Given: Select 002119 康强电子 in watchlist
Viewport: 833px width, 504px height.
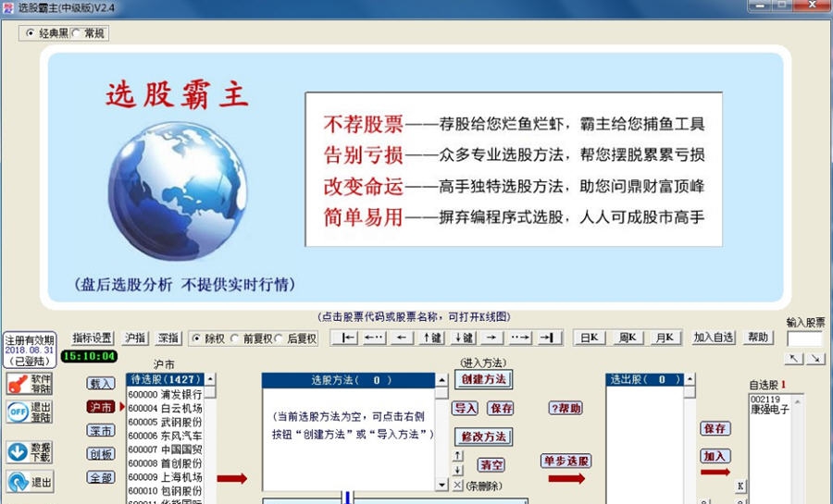Looking at the screenshot, I should point(770,405).
